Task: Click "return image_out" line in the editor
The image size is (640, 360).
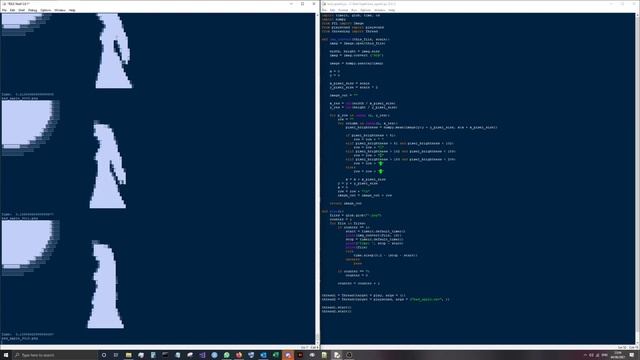Action: (346, 203)
